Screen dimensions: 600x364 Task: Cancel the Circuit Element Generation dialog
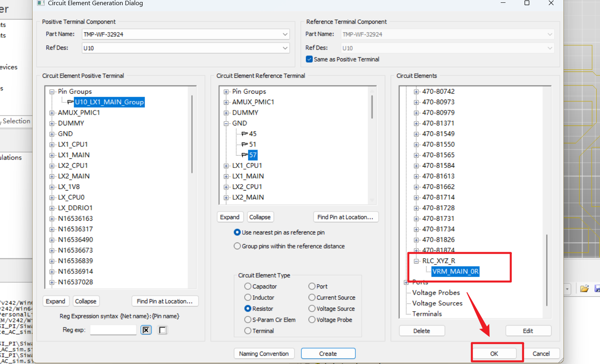541,354
